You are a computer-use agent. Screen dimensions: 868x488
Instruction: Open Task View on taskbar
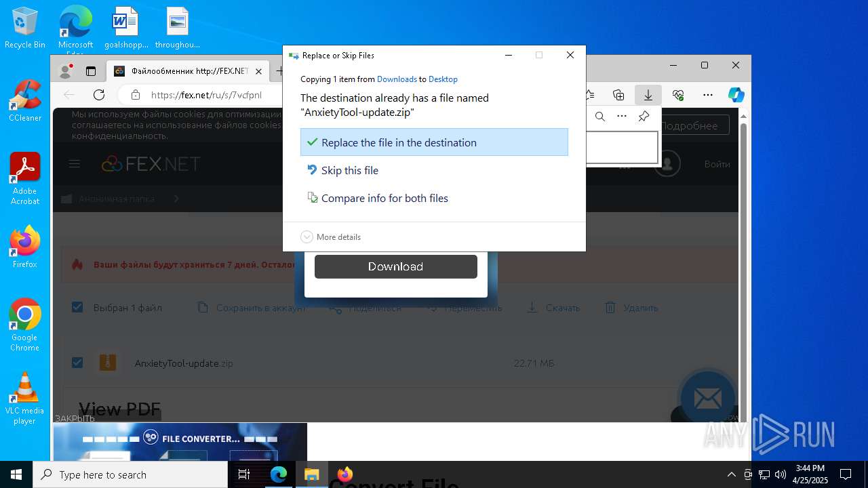point(244,474)
